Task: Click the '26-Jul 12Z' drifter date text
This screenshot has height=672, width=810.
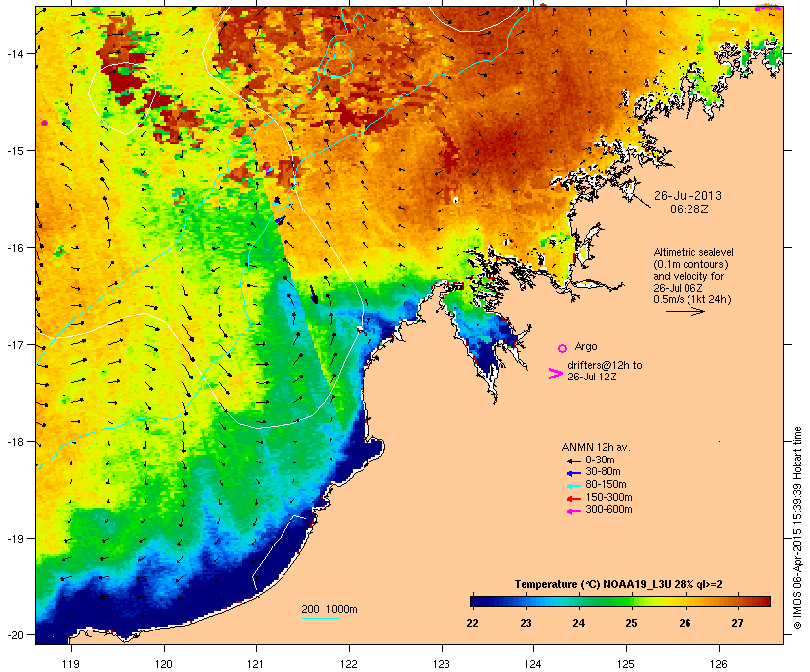Action: [x=592, y=377]
